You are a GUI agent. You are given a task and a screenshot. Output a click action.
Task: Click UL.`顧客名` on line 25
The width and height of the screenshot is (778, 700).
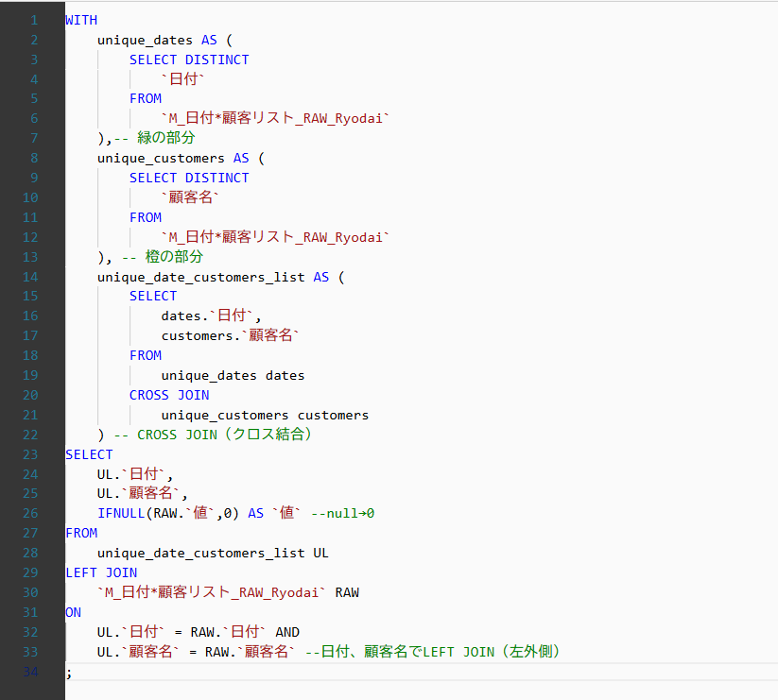tap(138, 493)
